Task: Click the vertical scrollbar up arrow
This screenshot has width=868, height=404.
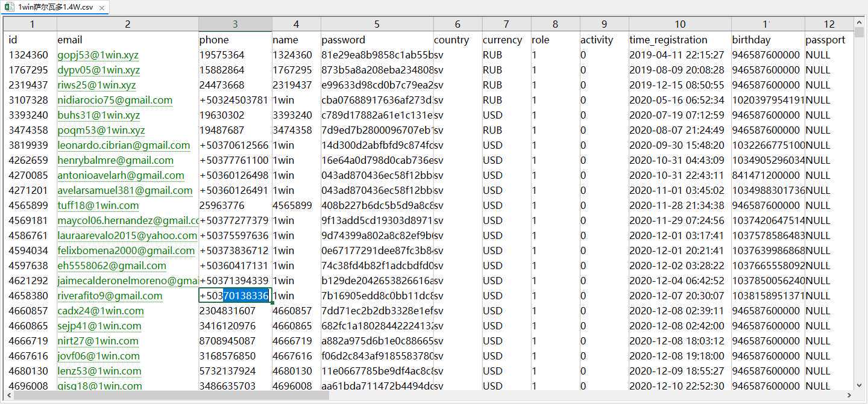Action: [860, 22]
